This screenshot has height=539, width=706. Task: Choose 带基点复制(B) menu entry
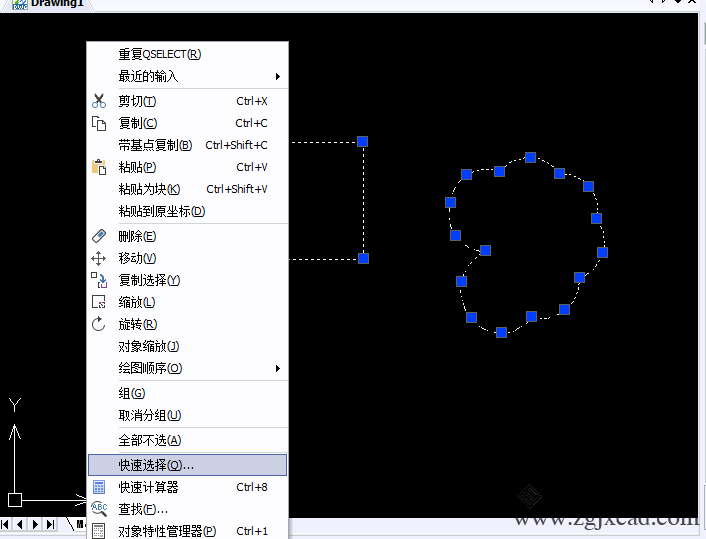coord(187,145)
